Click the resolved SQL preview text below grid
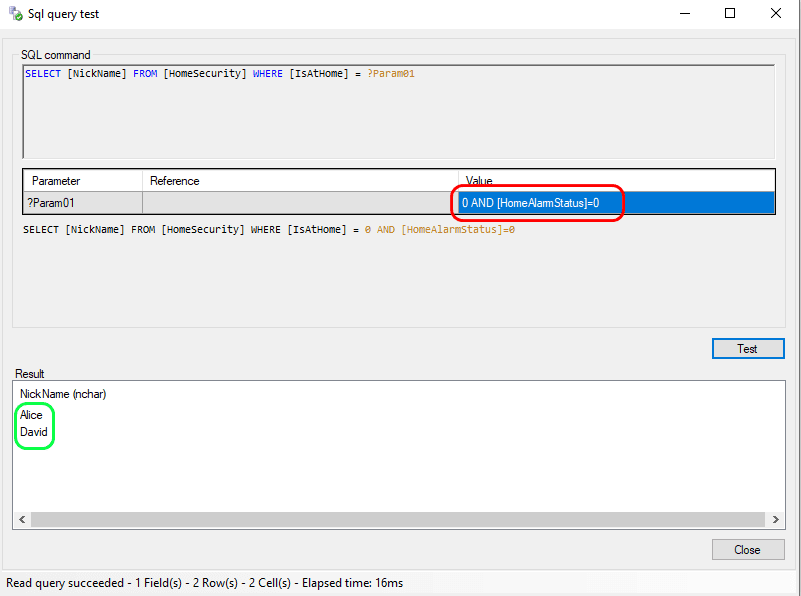801x596 pixels. [x=268, y=230]
